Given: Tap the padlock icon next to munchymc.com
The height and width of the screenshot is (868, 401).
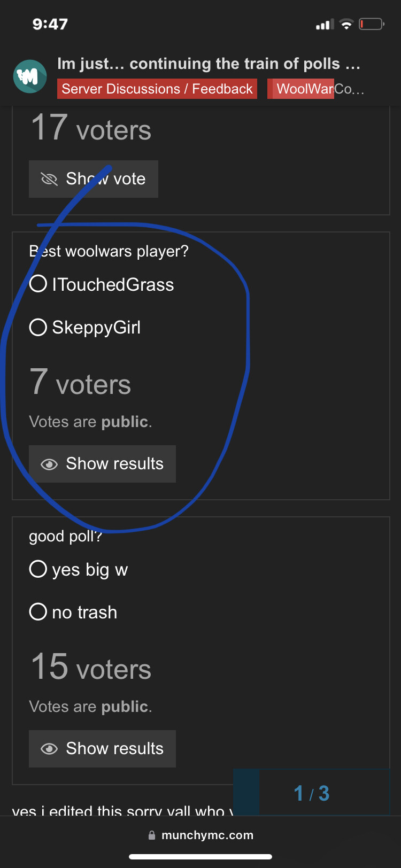Looking at the screenshot, I should [152, 835].
